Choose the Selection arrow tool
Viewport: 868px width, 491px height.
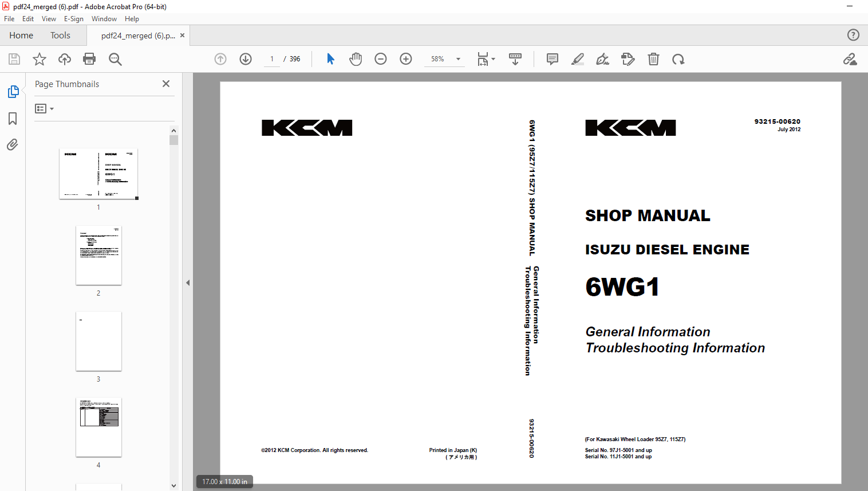pos(330,59)
